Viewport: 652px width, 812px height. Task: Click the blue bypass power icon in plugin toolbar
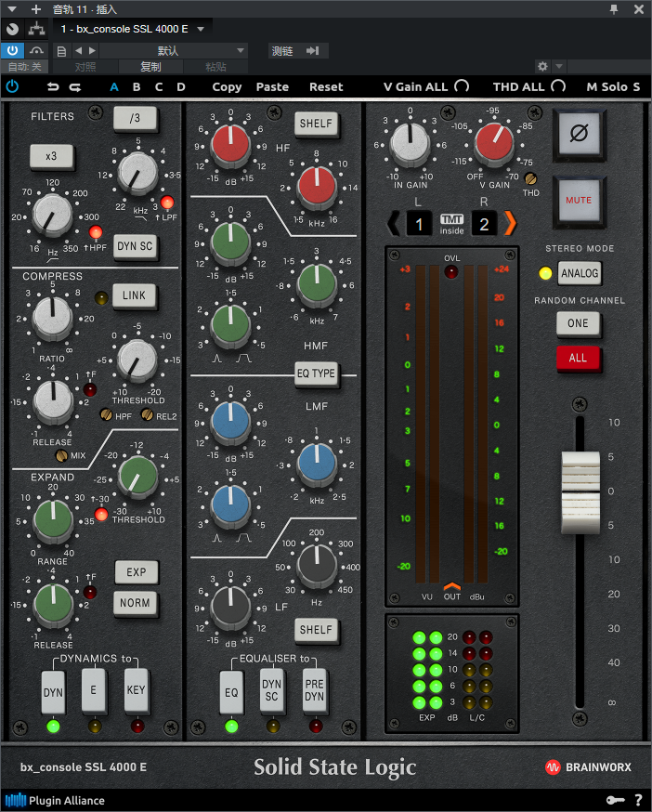(x=12, y=86)
